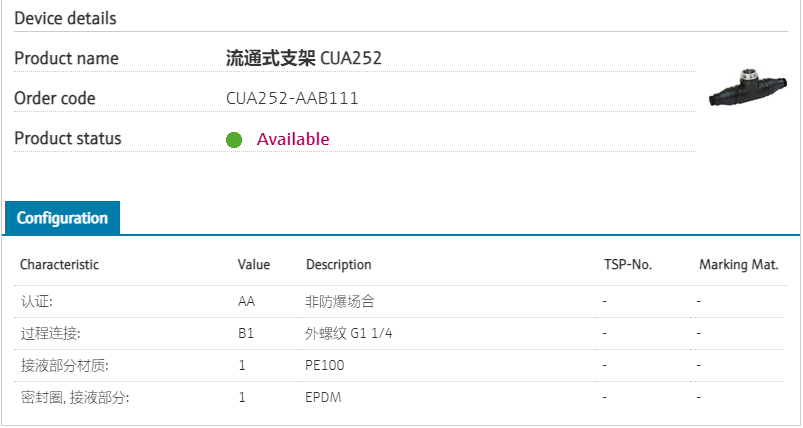The height and width of the screenshot is (428, 803).
Task: Click the Description column header
Action: 338,265
